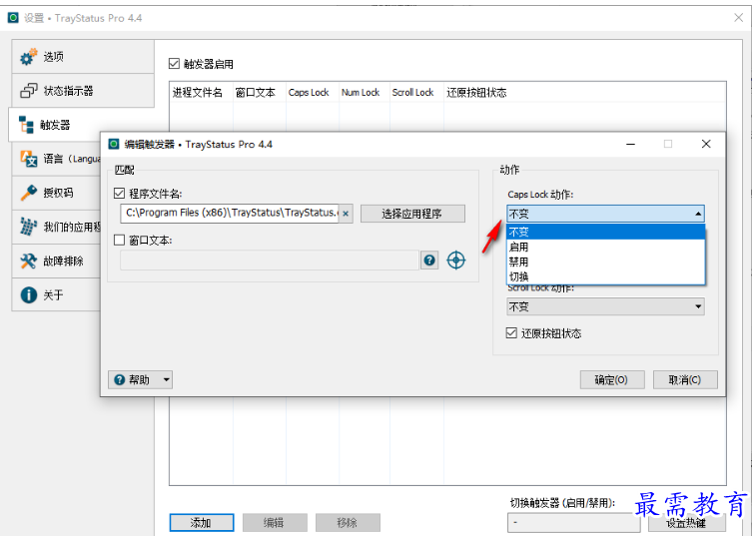Open the 选项 settings section

(x=83, y=57)
